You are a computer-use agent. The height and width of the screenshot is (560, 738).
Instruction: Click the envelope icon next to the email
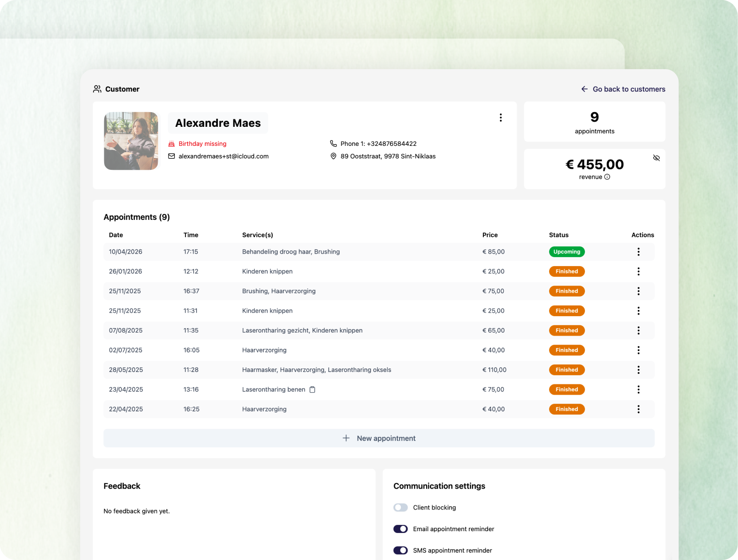coord(172,156)
